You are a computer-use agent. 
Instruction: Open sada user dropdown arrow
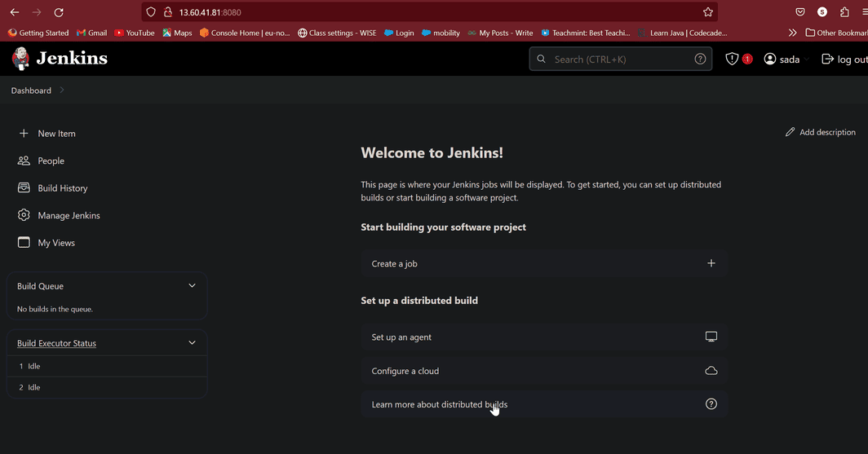click(x=806, y=60)
